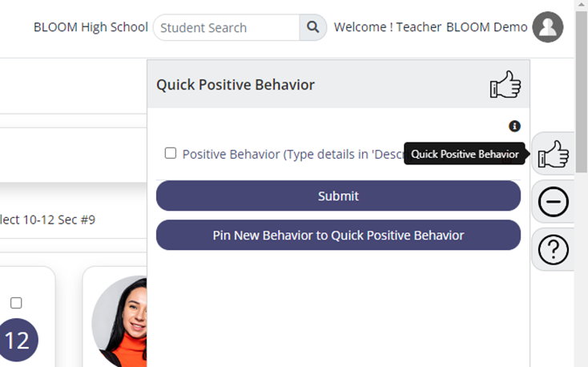Select the student photo in the orange sweater
The height and width of the screenshot is (367, 588).
pyautogui.click(x=119, y=321)
